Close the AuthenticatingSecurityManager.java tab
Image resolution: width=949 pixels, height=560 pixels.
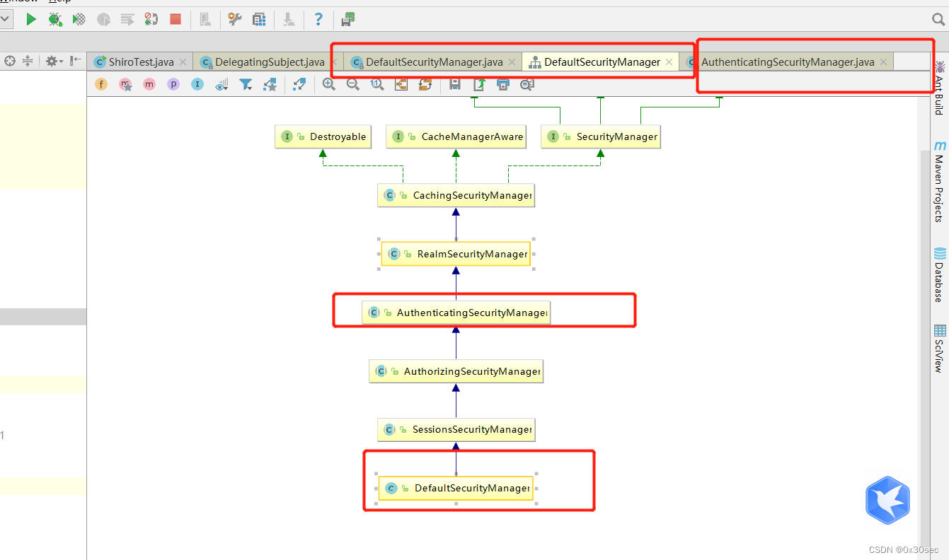point(883,62)
